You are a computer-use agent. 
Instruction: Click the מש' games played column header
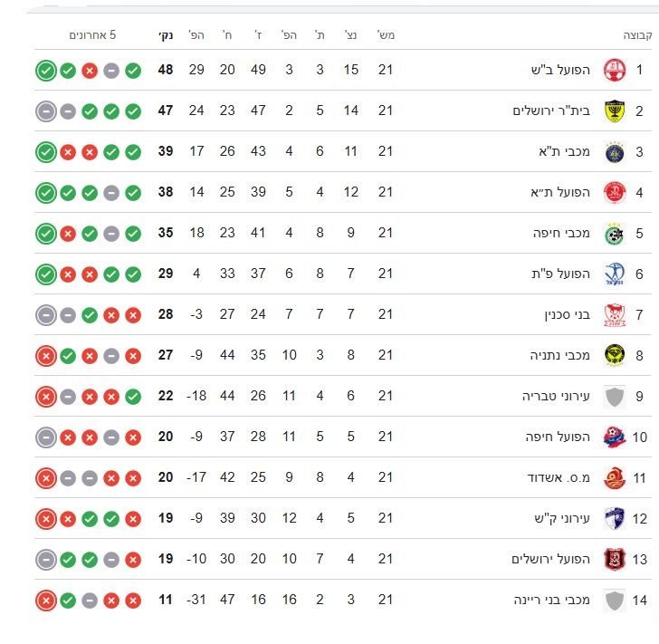386,35
